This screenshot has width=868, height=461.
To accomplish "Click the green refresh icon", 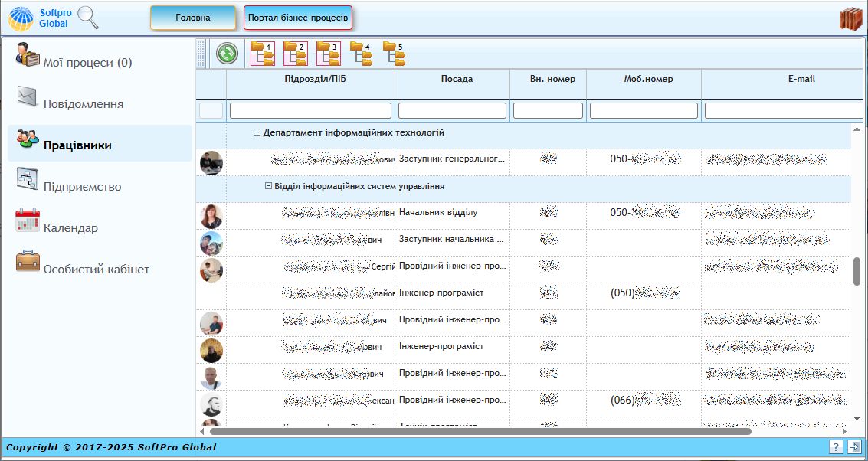I will (227, 54).
